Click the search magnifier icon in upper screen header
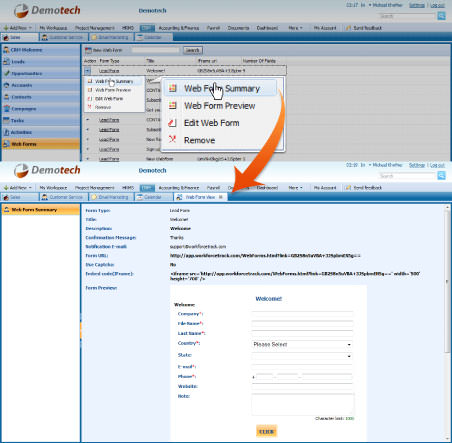452x443 pixels. [441, 16]
